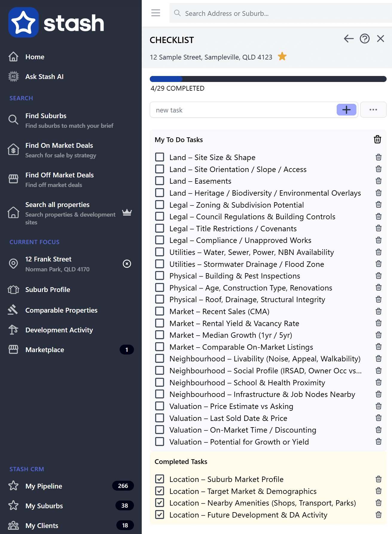This screenshot has width=392, height=534.
Task: Click the new task input field
Action: (243, 110)
